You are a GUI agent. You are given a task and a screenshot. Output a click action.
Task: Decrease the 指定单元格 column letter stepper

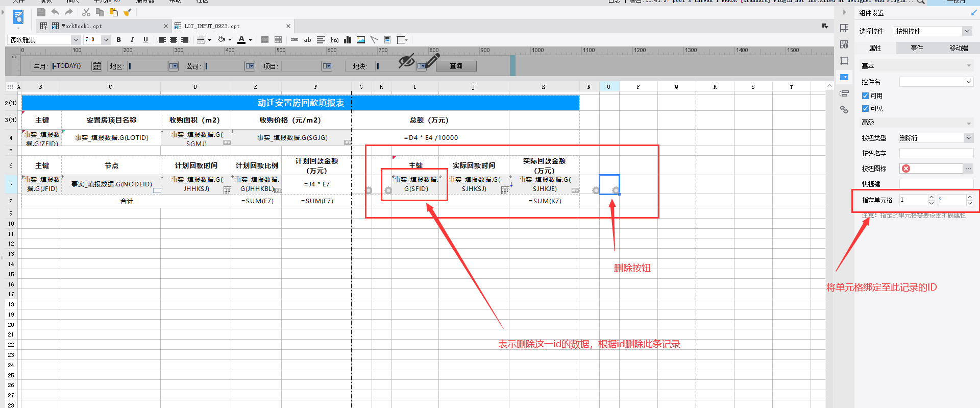932,203
